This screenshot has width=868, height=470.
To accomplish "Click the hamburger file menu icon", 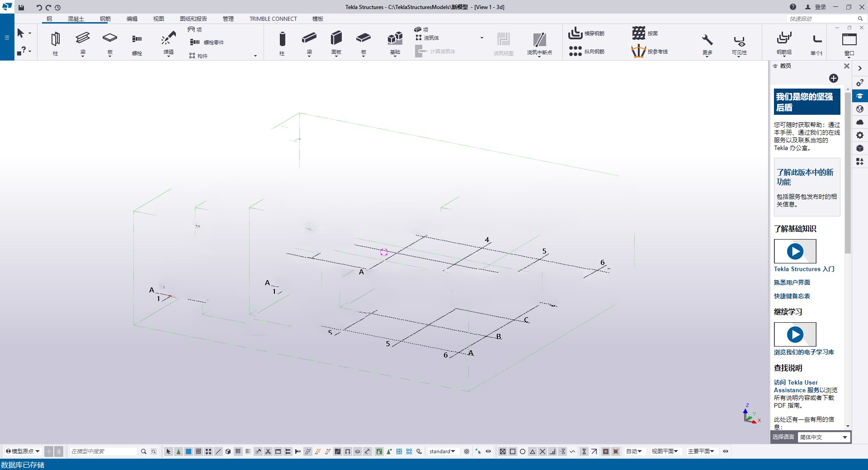I will [7, 37].
